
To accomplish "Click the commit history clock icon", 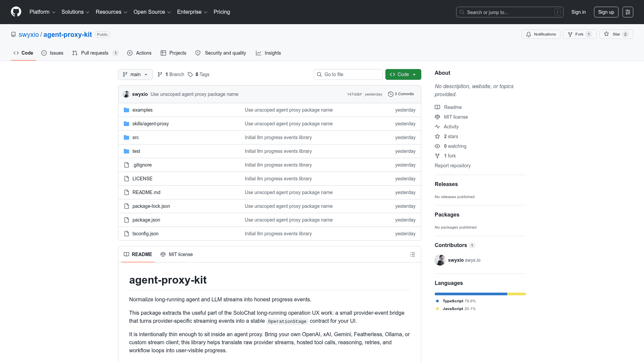I will pos(390,94).
